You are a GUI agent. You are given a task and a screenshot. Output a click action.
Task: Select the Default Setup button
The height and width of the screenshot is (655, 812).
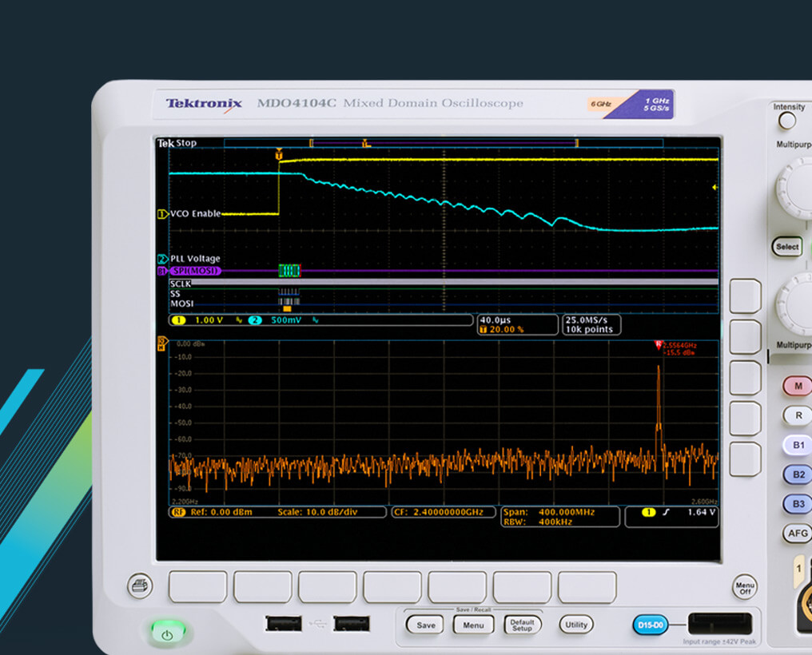click(522, 625)
